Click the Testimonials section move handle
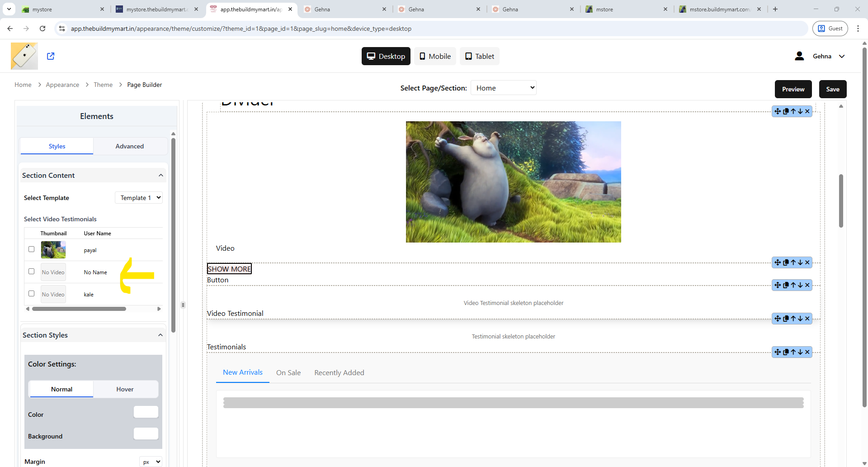Screen dimensions: 868x467 pyautogui.click(x=778, y=319)
